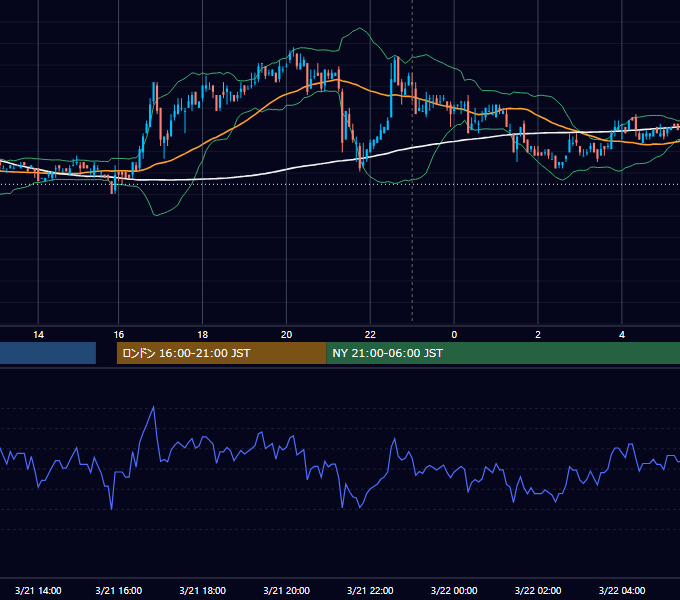The width and height of the screenshot is (680, 600).
Task: Click the '3/22 04:00' date label
Action: point(622,590)
